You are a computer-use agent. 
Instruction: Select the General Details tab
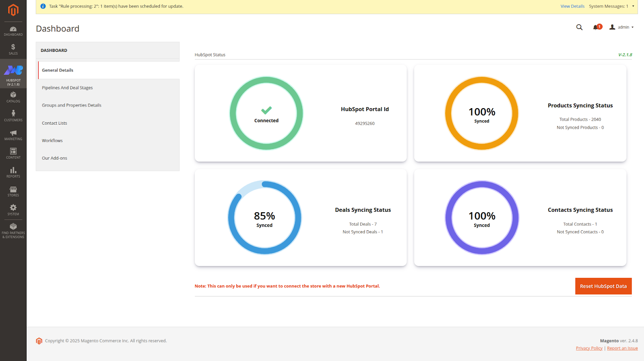[x=109, y=70]
